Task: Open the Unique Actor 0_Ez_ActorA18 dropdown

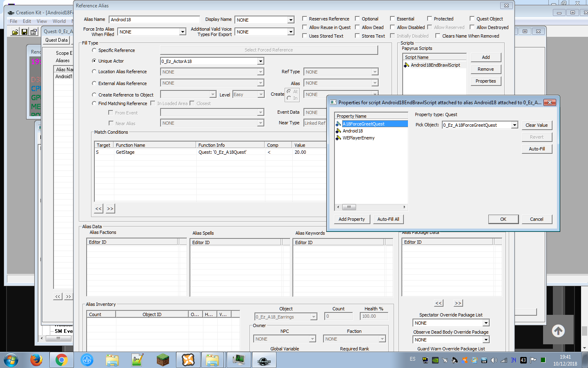Action: [x=261, y=61]
